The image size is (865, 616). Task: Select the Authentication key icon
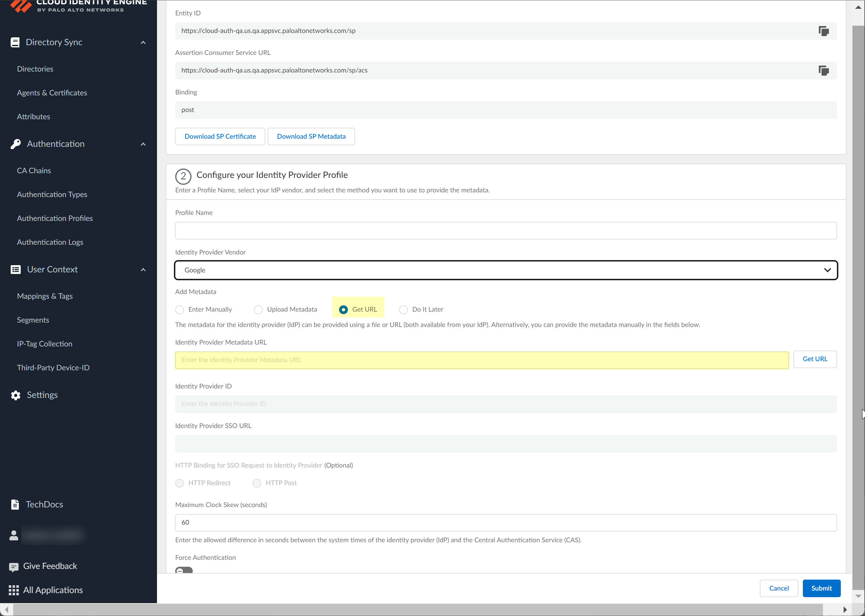tap(15, 144)
